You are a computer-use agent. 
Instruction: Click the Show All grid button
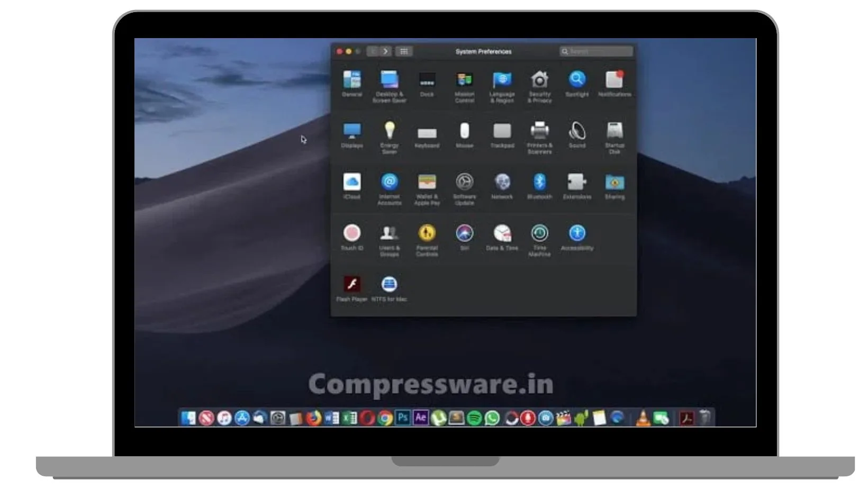(404, 51)
